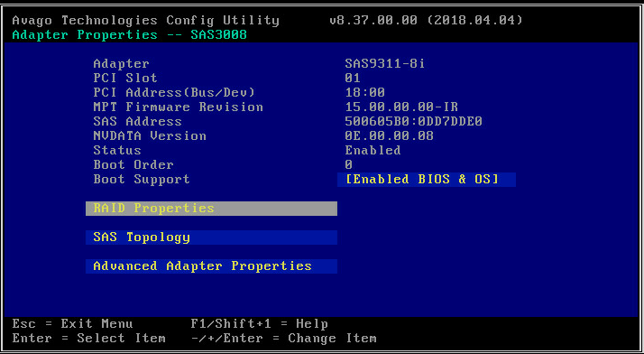Click the Adapter model SAS9311-8i
644x354 pixels.
click(384, 64)
